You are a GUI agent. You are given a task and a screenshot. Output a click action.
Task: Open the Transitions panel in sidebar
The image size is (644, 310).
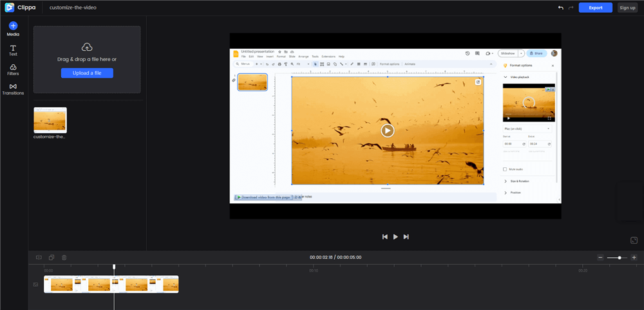(x=13, y=89)
